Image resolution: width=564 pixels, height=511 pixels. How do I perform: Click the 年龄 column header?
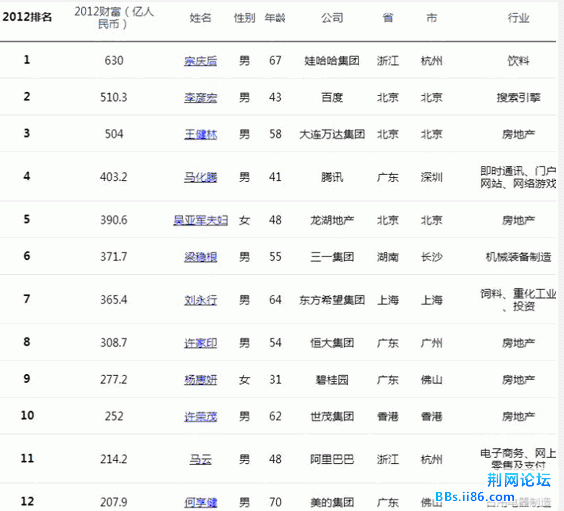[275, 18]
